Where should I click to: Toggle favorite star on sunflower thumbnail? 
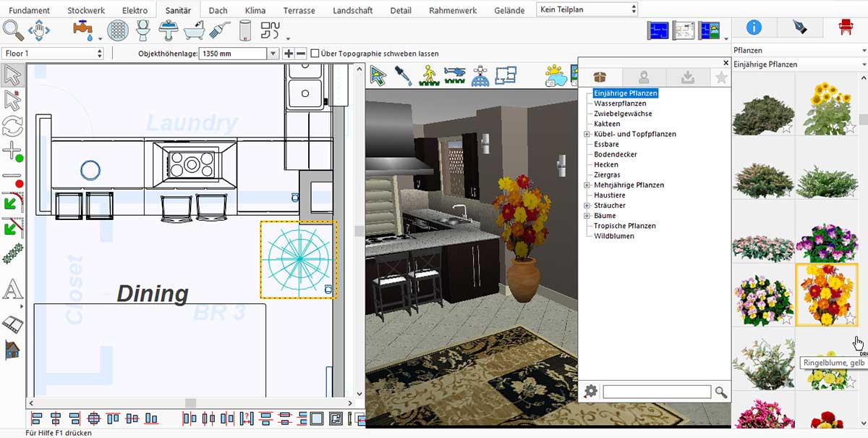[851, 128]
